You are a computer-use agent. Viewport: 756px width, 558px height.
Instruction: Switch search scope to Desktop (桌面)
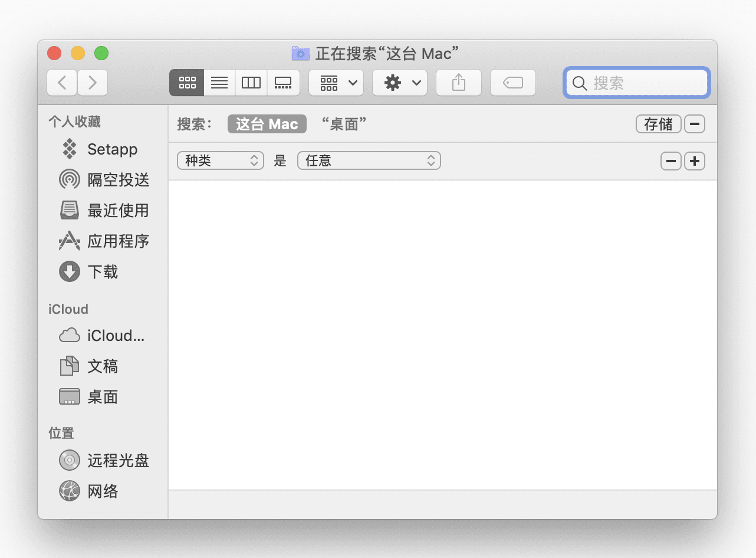pyautogui.click(x=344, y=124)
